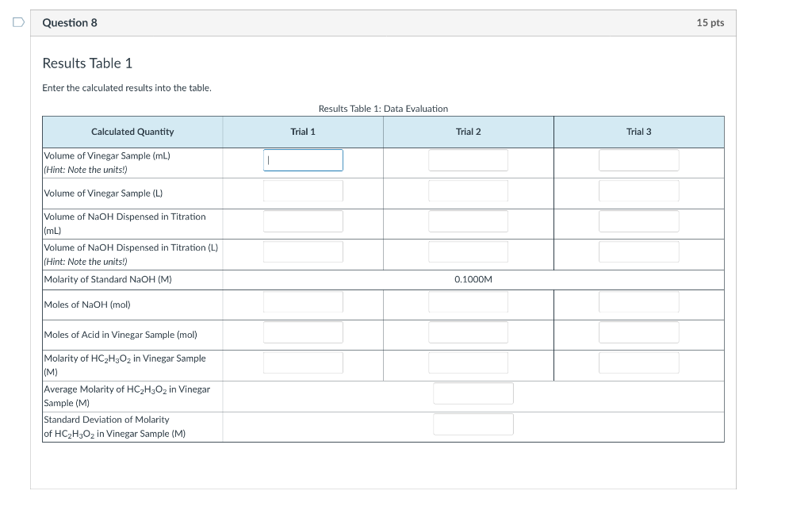Click Trial 3 Moles of Acid input

click(x=639, y=332)
